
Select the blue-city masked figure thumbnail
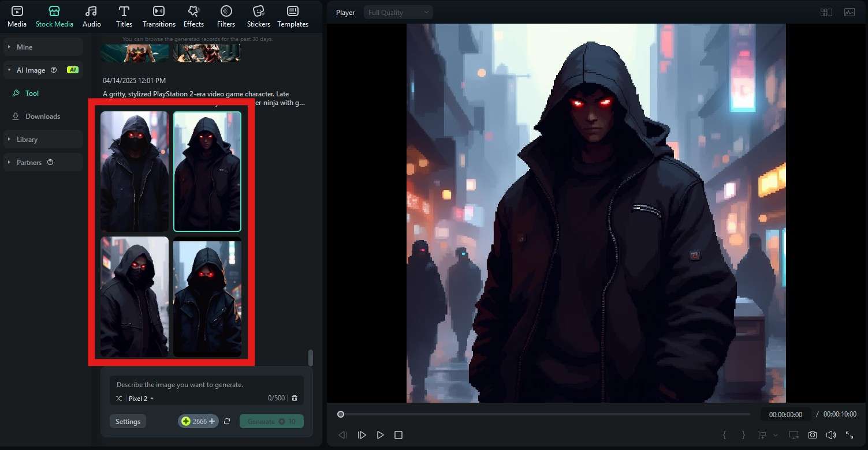point(207,297)
